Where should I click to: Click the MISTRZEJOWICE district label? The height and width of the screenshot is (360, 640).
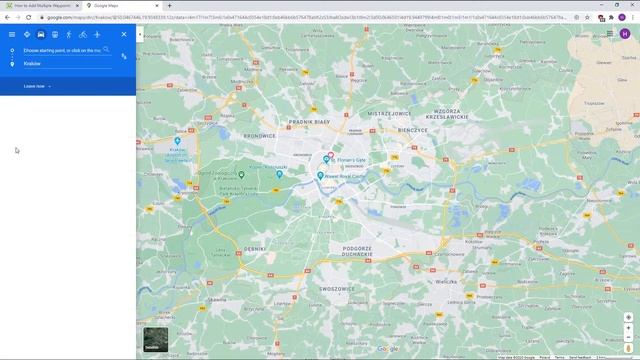[389, 113]
